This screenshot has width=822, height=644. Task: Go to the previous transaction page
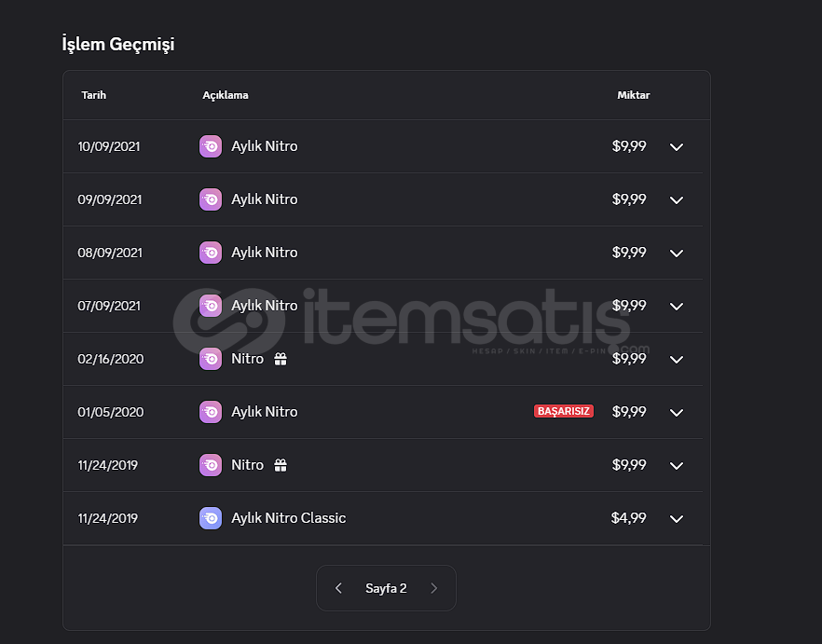tap(338, 588)
